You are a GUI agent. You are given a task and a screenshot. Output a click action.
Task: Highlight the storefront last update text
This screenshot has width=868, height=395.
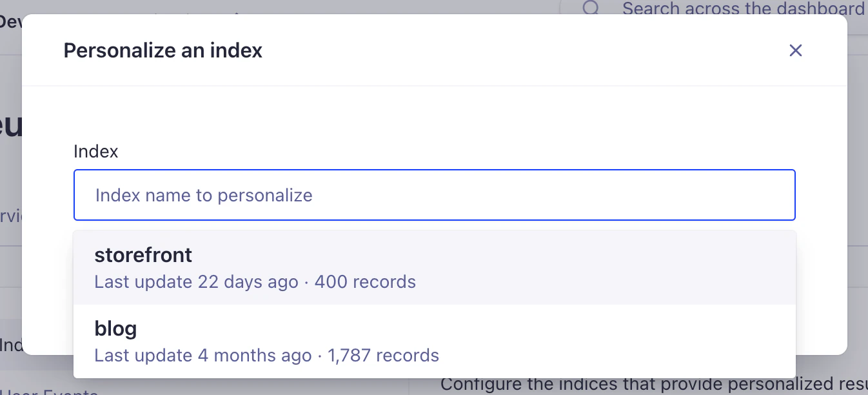tap(197, 282)
